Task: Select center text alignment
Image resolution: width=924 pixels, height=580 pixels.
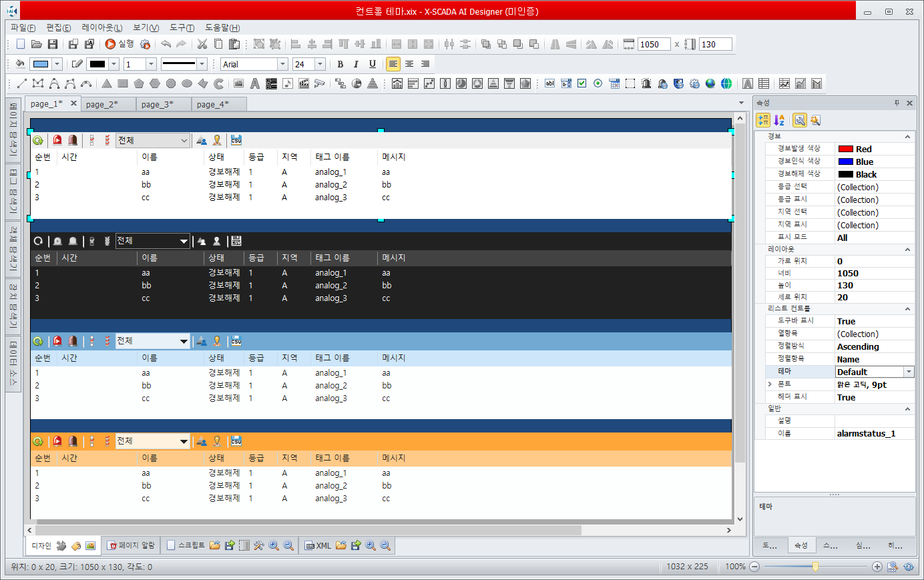Action: pos(409,64)
